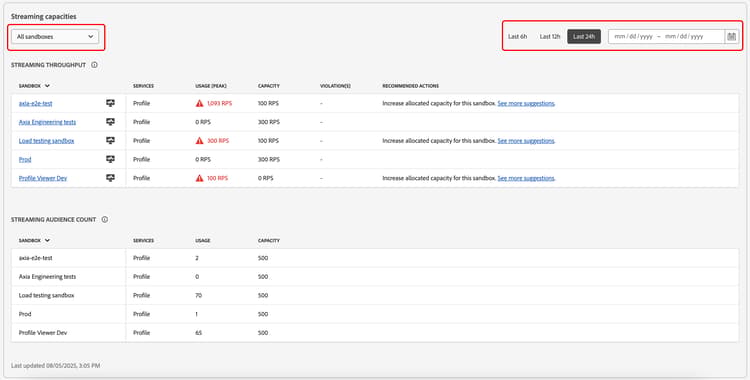This screenshot has height=380, width=750.
Task: Open the All sandboxes dropdown
Action: tap(55, 36)
